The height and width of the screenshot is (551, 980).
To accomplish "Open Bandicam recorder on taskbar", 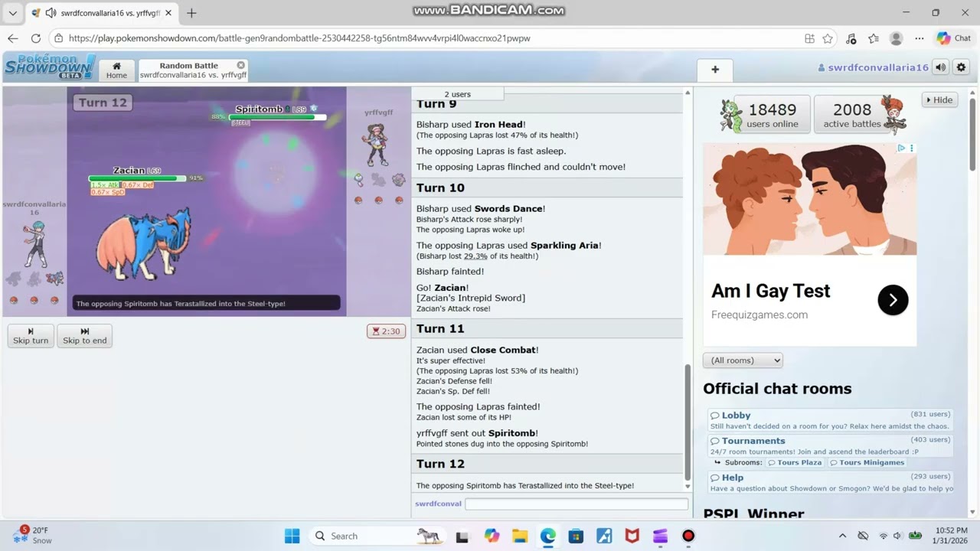I will 688,536.
